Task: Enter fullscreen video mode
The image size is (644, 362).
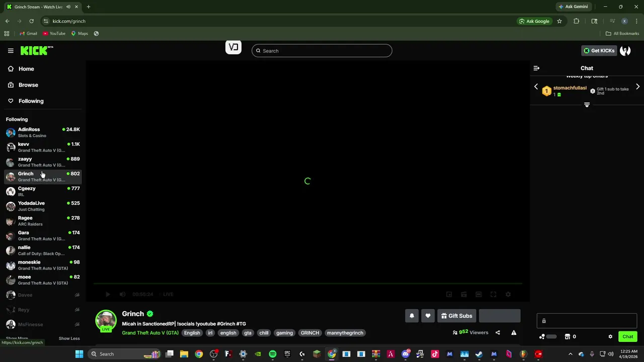Action: pos(494,294)
